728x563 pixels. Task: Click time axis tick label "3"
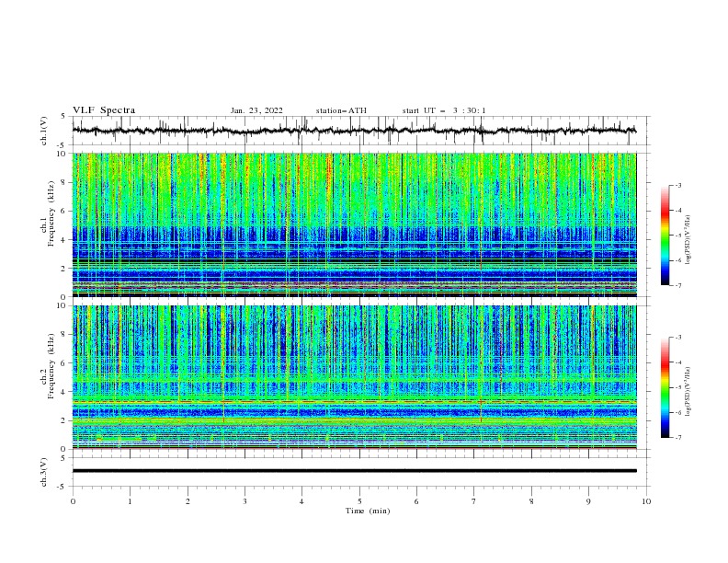pos(245,501)
